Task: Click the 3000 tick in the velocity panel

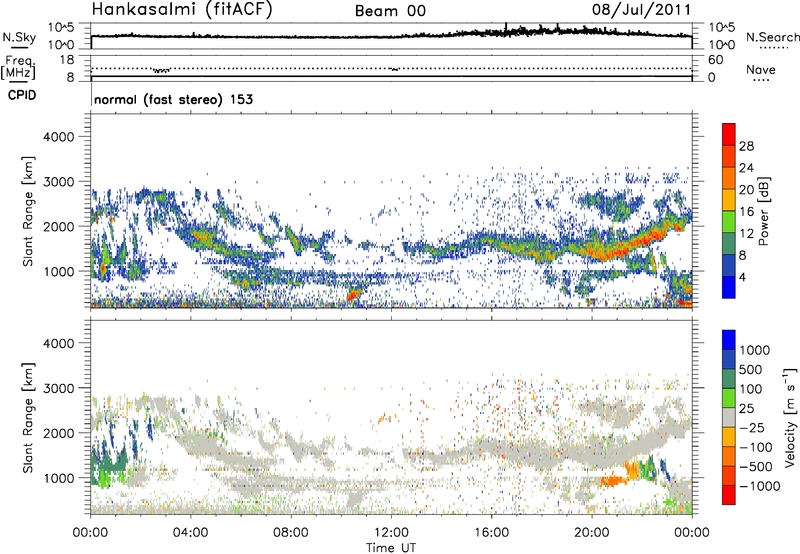Action: [59, 388]
